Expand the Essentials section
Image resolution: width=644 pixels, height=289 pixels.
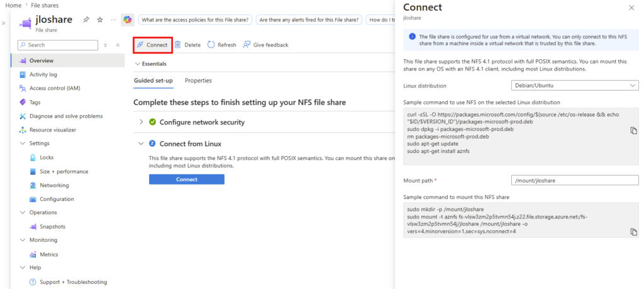[x=151, y=64]
